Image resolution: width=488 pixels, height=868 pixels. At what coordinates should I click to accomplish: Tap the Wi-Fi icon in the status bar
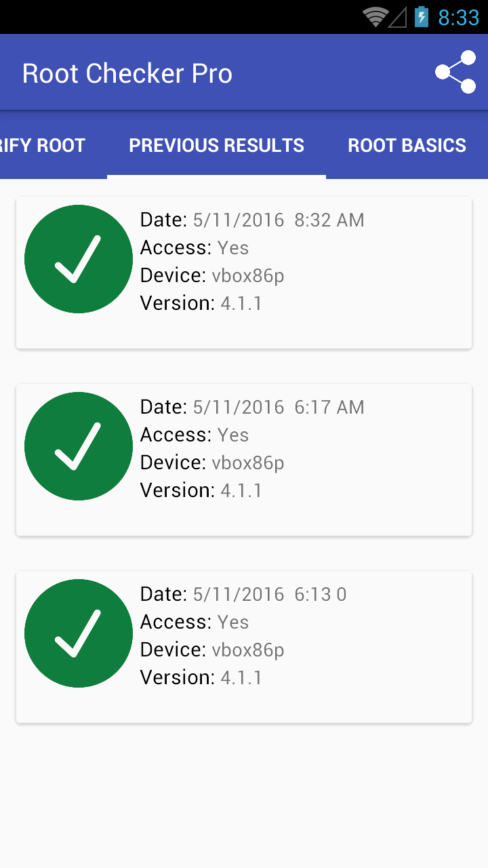tap(375, 17)
